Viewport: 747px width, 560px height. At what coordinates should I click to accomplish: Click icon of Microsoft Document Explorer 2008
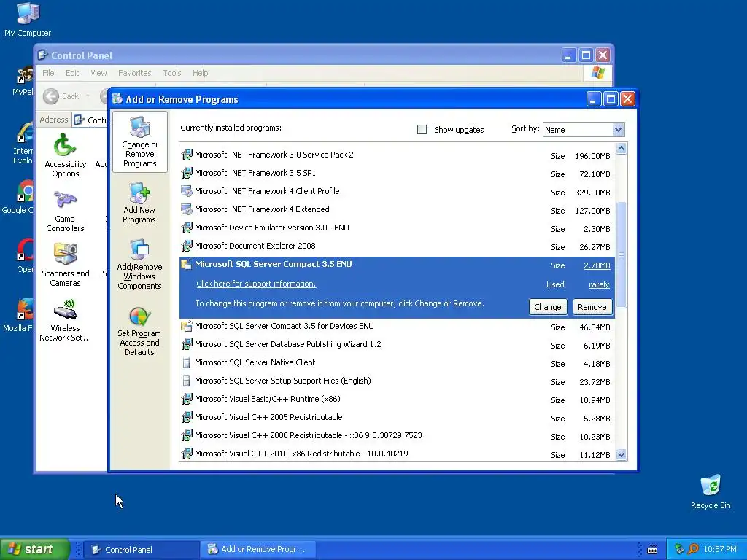coord(187,246)
